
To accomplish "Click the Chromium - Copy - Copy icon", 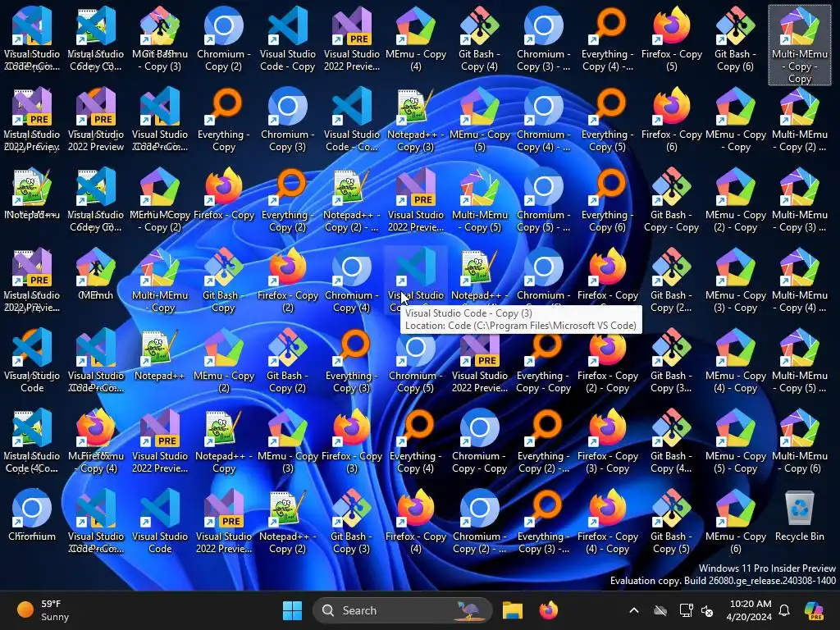I will (479, 442).
